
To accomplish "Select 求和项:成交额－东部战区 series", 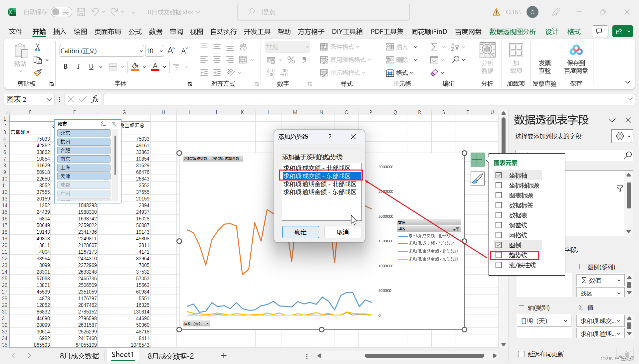I will point(320,176).
